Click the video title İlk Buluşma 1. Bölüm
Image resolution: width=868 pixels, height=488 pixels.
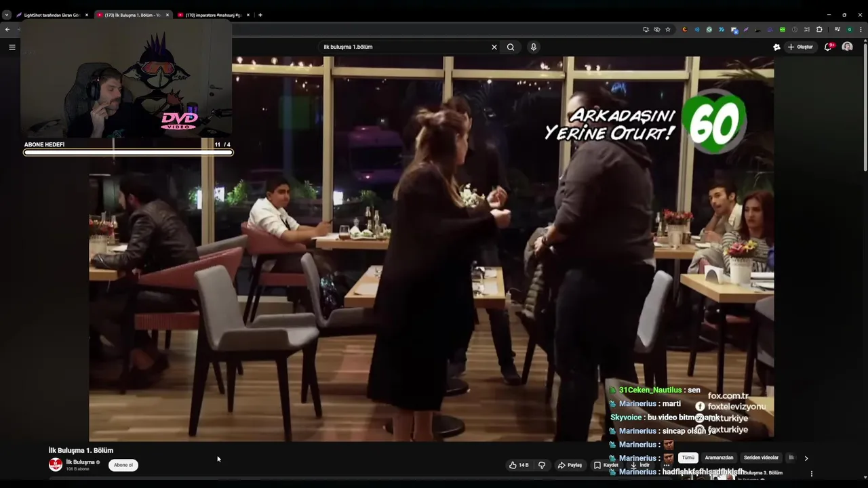[x=81, y=450]
